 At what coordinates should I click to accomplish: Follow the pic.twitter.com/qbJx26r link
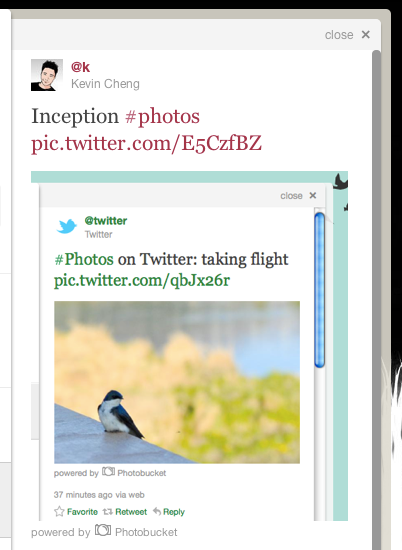pyautogui.click(x=142, y=280)
